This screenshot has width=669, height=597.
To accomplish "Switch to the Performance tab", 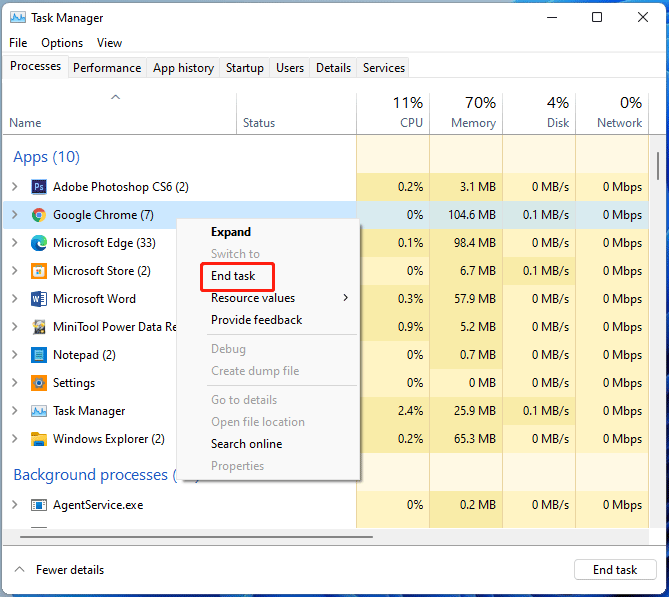I will [107, 68].
